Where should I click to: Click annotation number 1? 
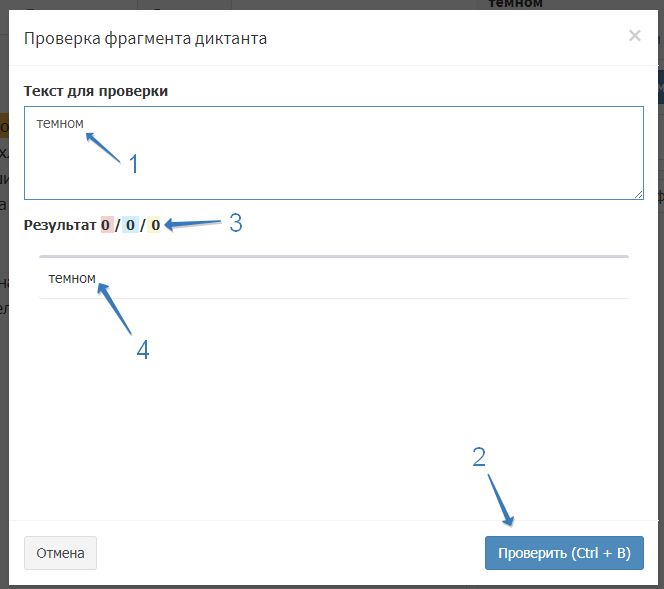[x=133, y=164]
